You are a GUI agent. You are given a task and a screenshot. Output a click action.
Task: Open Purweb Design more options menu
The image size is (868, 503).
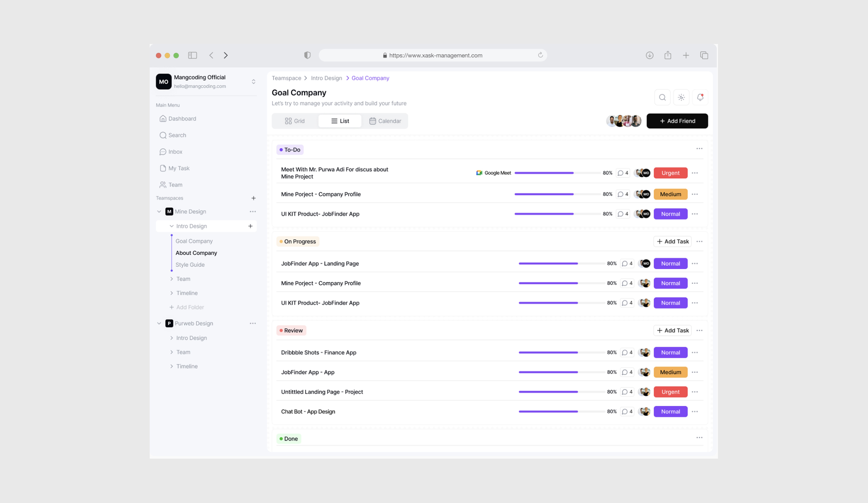[253, 324]
